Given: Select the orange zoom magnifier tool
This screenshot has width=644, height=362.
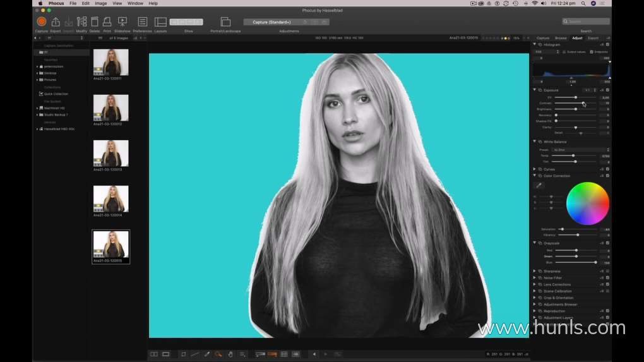Looking at the screenshot, I should tap(218, 354).
